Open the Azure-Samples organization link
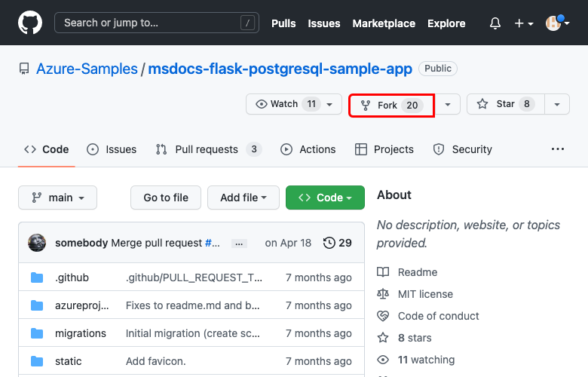Image resolution: width=588 pixels, height=377 pixels. [87, 69]
